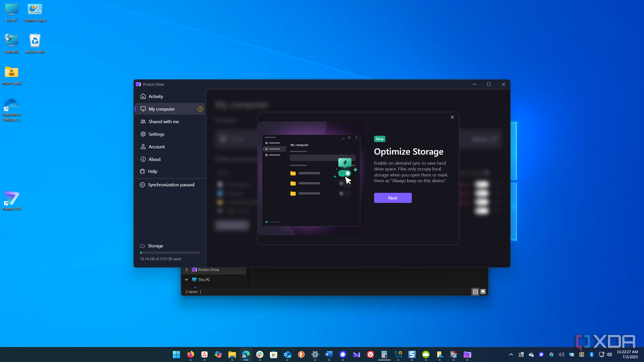The height and width of the screenshot is (362, 644).
Task: Expand Proton Drive in File Explorer tree
Action: point(187,269)
